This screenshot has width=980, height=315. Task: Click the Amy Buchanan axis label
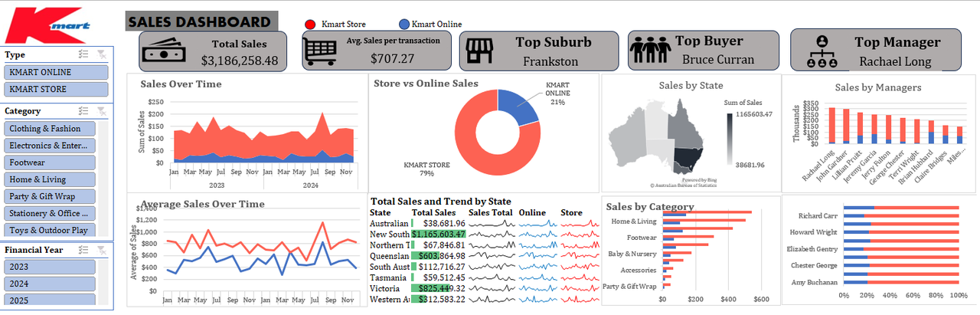815,282
